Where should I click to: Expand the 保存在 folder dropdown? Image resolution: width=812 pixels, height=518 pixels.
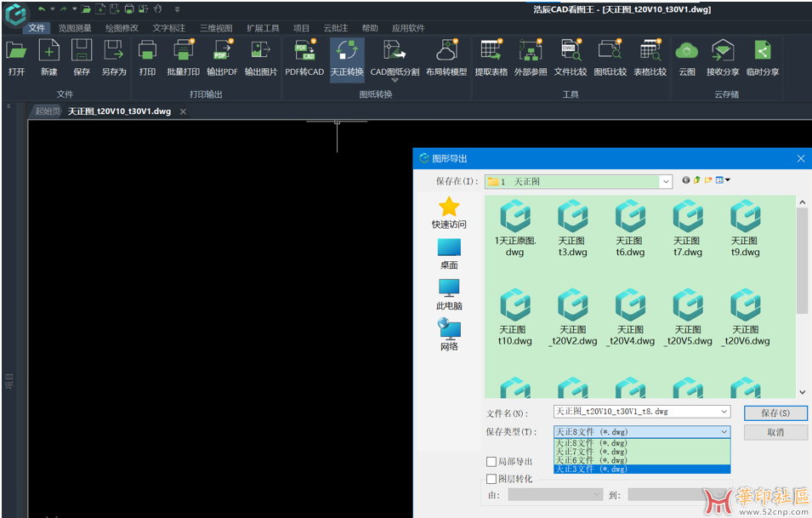click(x=666, y=182)
